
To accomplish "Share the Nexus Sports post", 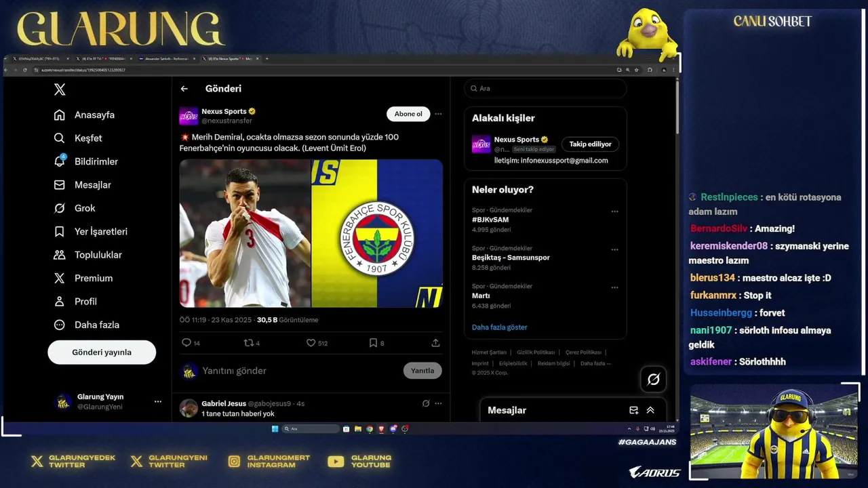I will point(435,343).
